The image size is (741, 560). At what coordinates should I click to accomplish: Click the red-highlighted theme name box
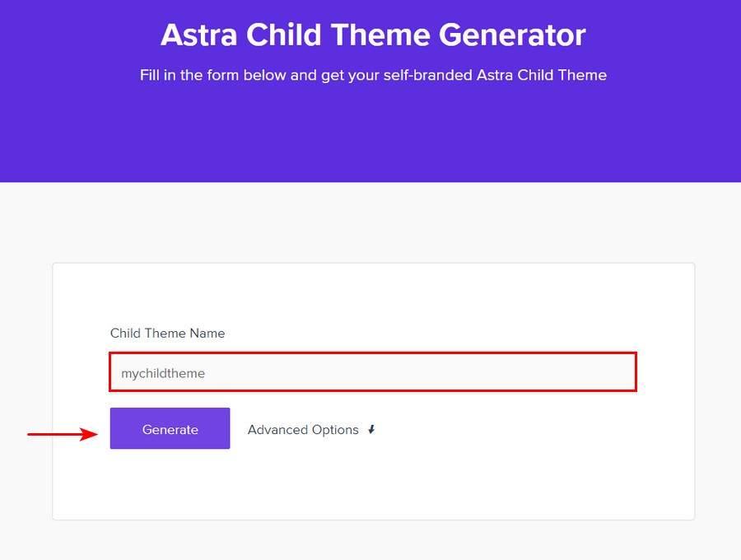pyautogui.click(x=372, y=372)
